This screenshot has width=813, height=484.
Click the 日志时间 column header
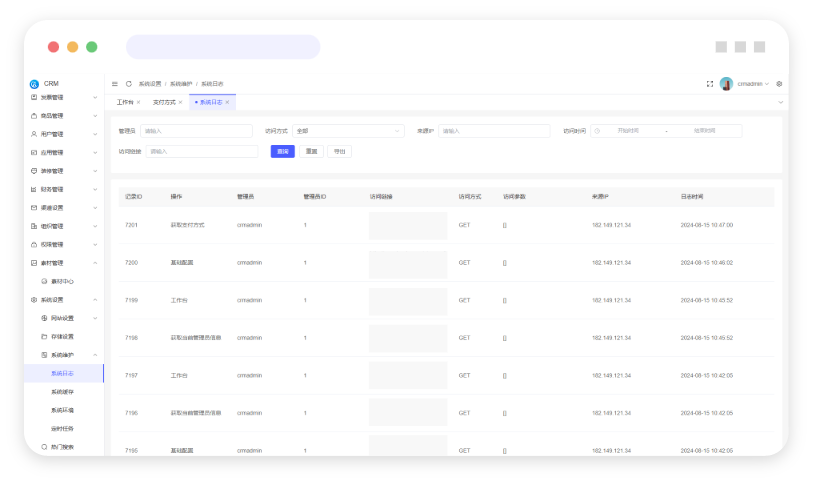tap(692, 197)
